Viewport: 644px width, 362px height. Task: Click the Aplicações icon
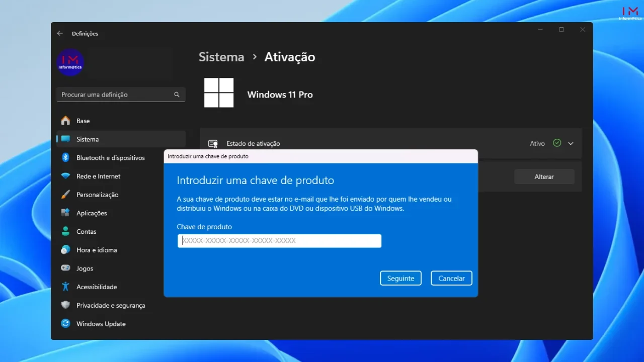[x=65, y=213]
